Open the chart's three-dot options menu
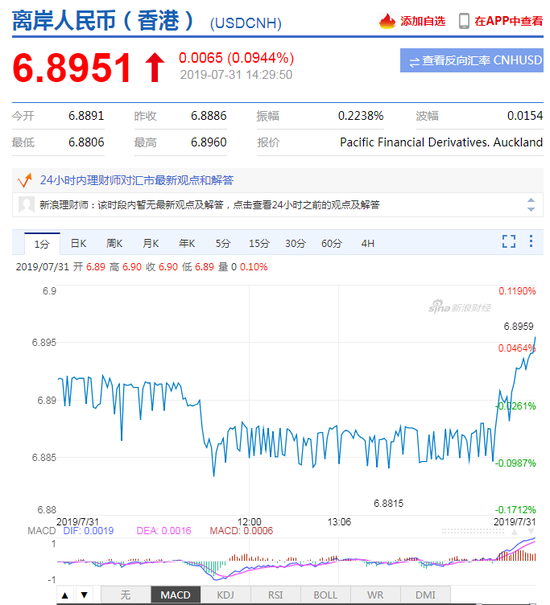 531,241
